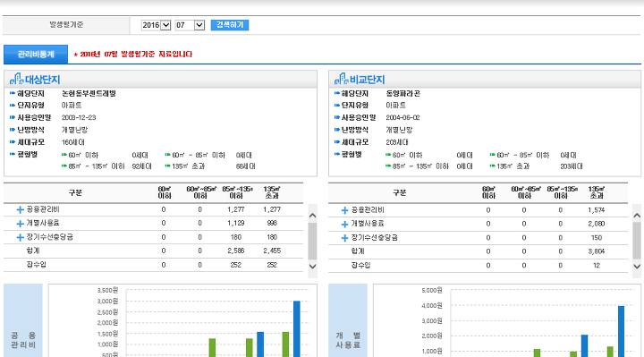Viewport: 644px width, 357px height.
Task: Click the building icon beside 대상단지
Action: pos(16,79)
